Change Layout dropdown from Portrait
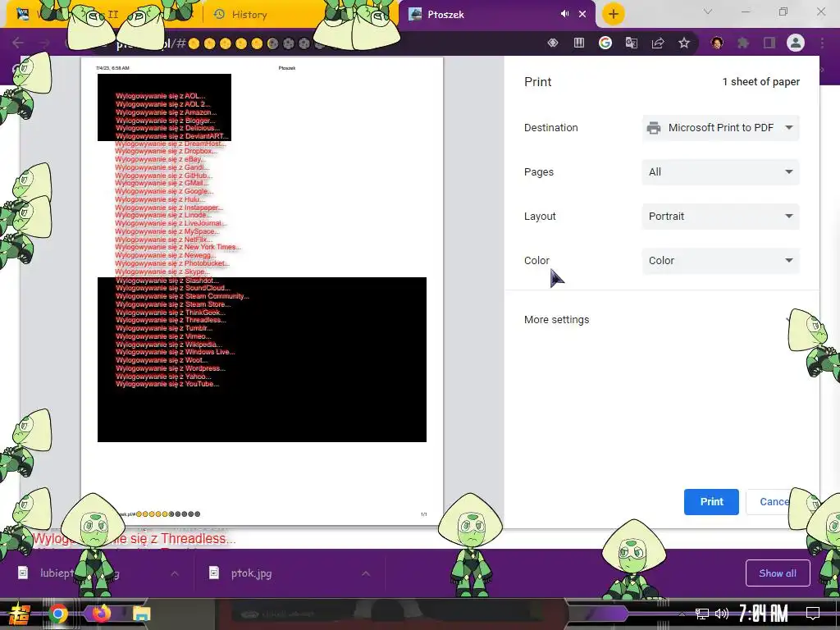 720,217
